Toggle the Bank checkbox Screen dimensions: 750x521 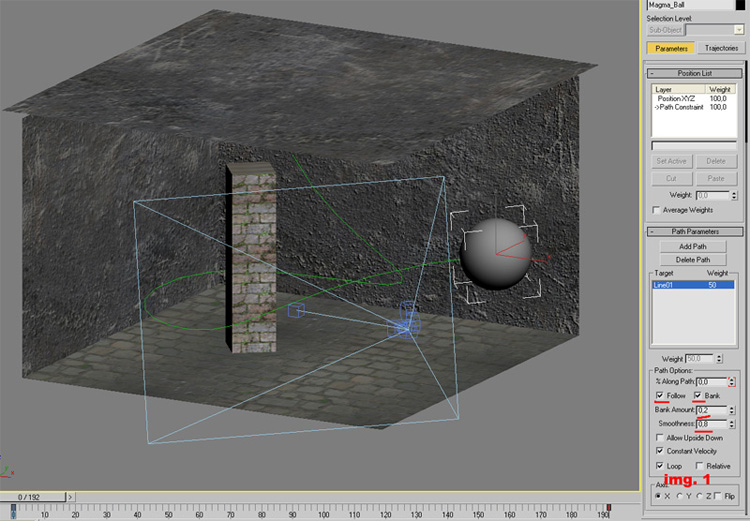[x=697, y=396]
